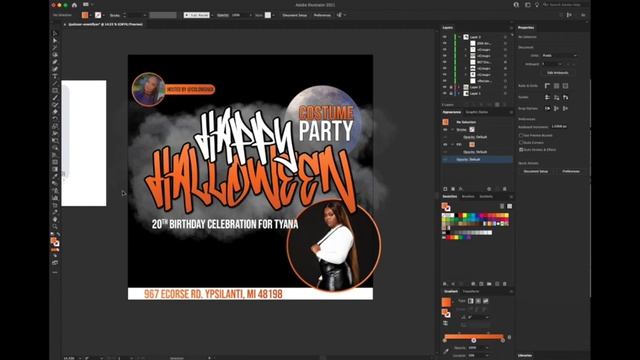The width and height of the screenshot is (640, 360).
Task: Click the fill color box in control bar
Action: (85, 15)
